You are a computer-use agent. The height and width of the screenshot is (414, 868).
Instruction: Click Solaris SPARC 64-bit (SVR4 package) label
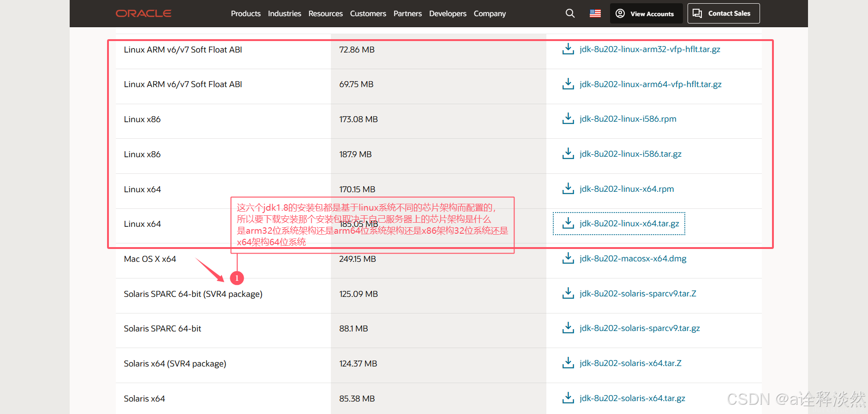[x=193, y=294]
